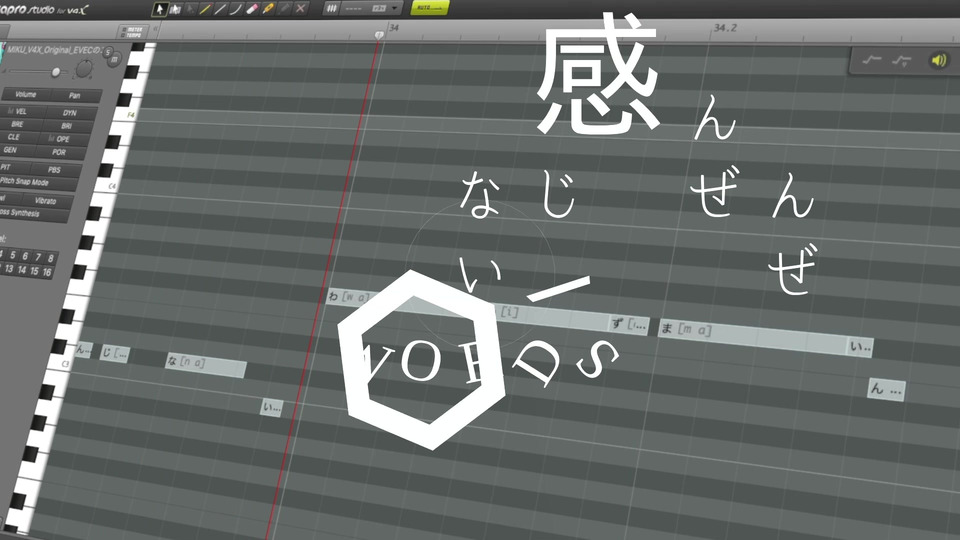960x540 pixels.
Task: Select channel number 7
Action: (x=38, y=257)
